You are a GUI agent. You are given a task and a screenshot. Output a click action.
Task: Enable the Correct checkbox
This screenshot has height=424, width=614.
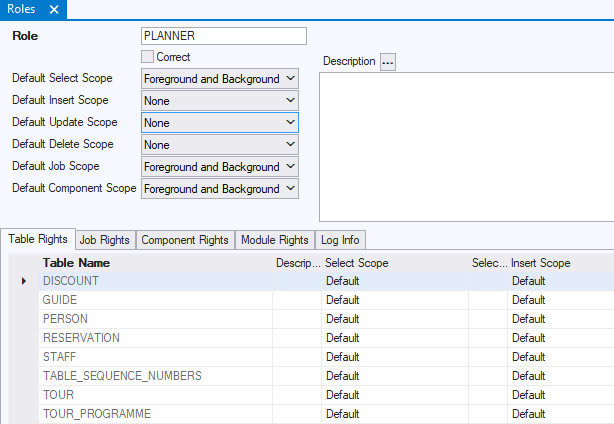pos(148,57)
